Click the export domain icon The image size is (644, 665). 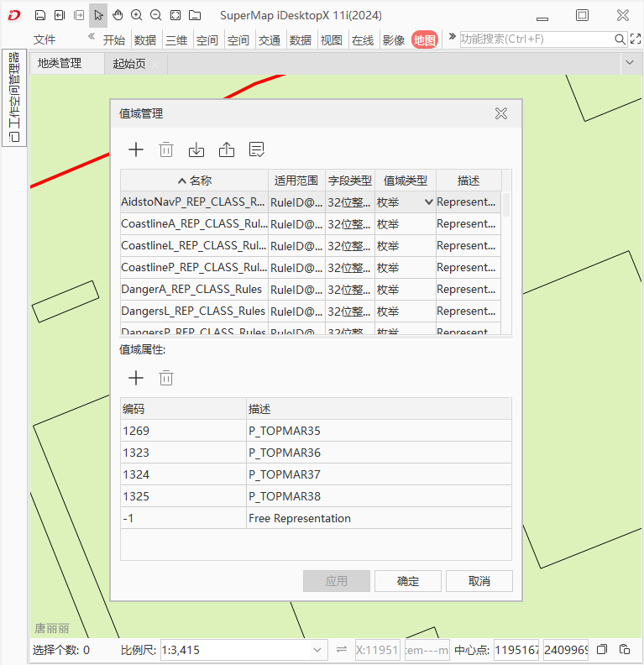(x=227, y=149)
